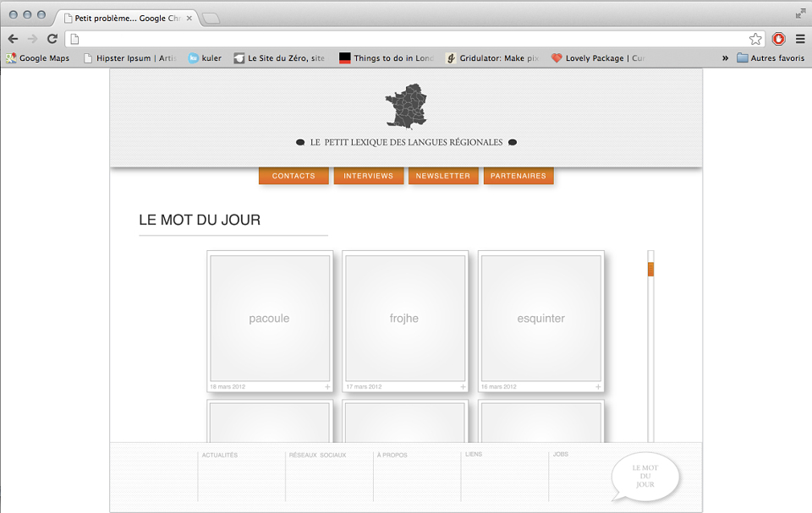Click the France map logo
The width and height of the screenshot is (812, 513).
click(x=406, y=106)
